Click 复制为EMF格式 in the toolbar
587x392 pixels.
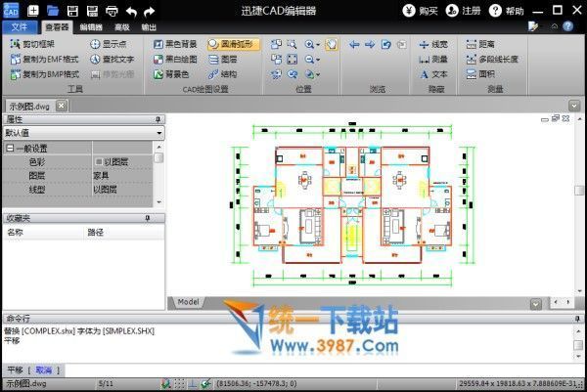coord(43,59)
